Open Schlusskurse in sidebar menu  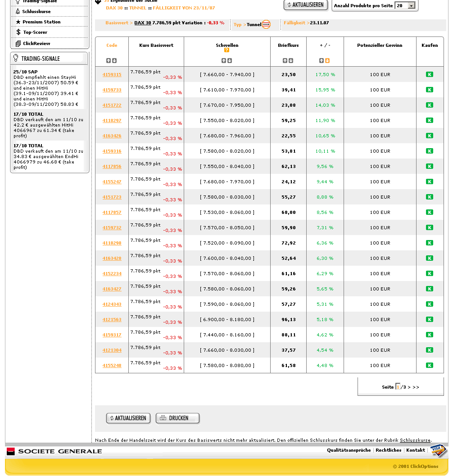pyautogui.click(x=36, y=12)
